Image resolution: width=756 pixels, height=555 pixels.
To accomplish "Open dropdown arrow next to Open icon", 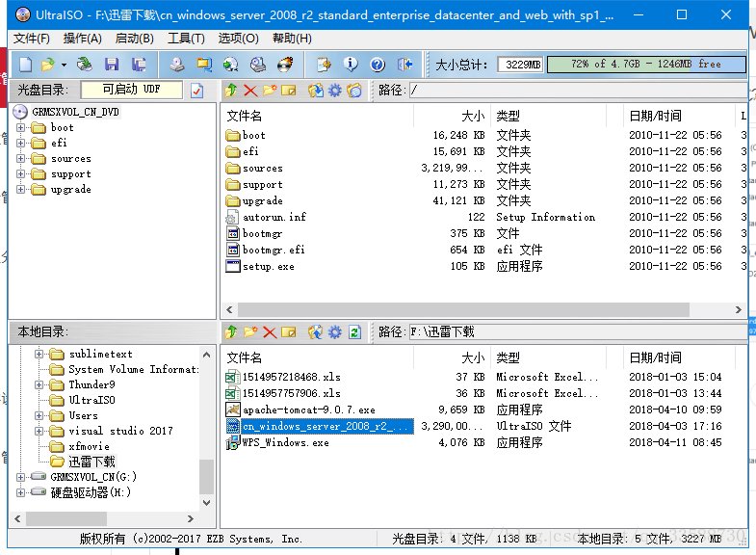I will (x=64, y=65).
